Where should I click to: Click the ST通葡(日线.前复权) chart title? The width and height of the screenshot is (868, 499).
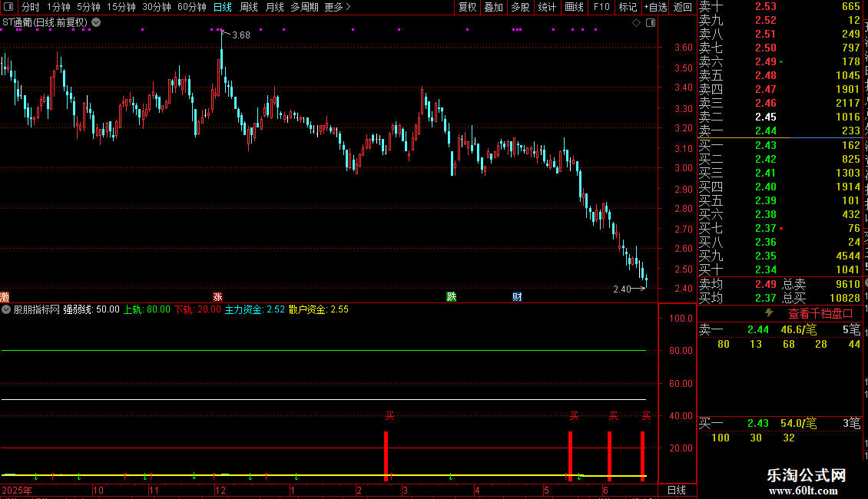click(45, 23)
